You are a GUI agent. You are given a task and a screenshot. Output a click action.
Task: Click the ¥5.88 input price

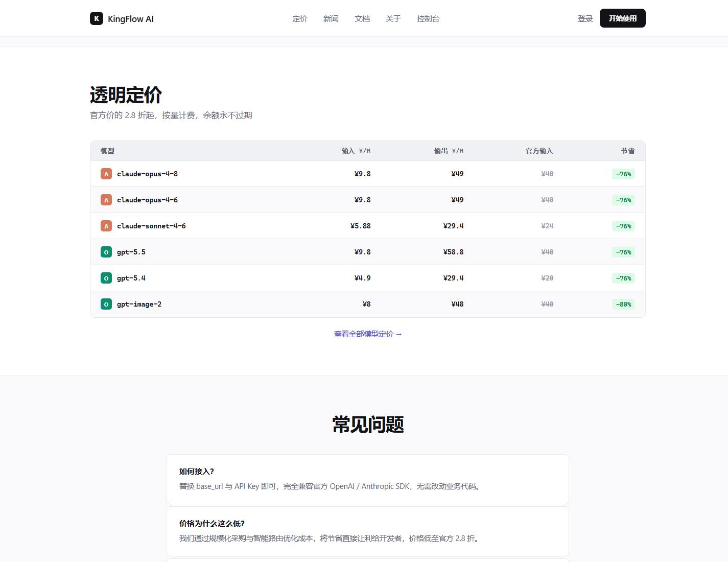(361, 226)
